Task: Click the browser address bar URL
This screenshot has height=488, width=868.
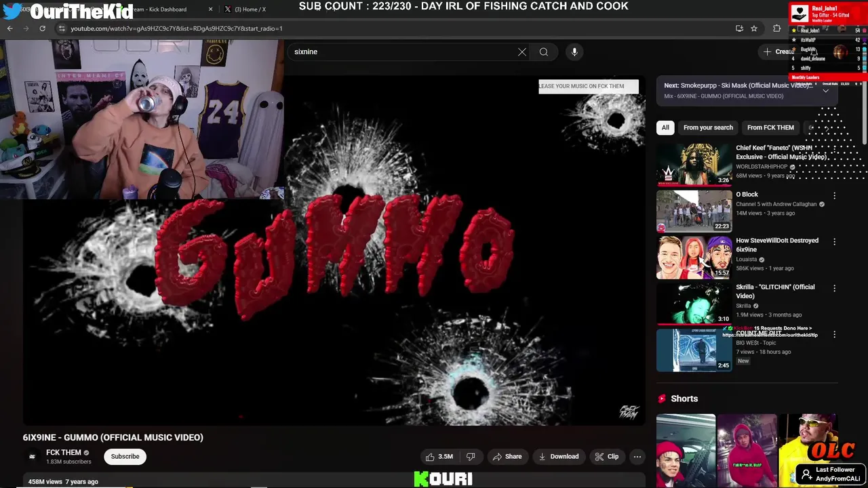Action: 176,28
